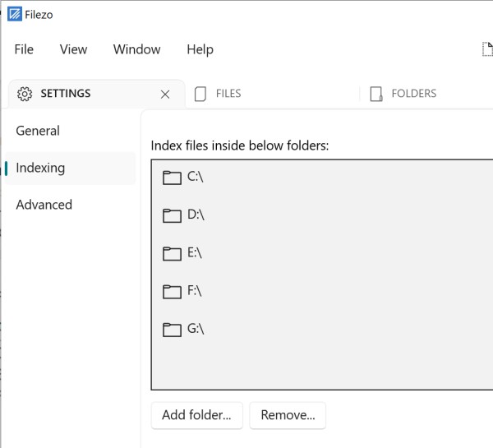
Task: Switch to the Files tab
Action: coord(228,94)
